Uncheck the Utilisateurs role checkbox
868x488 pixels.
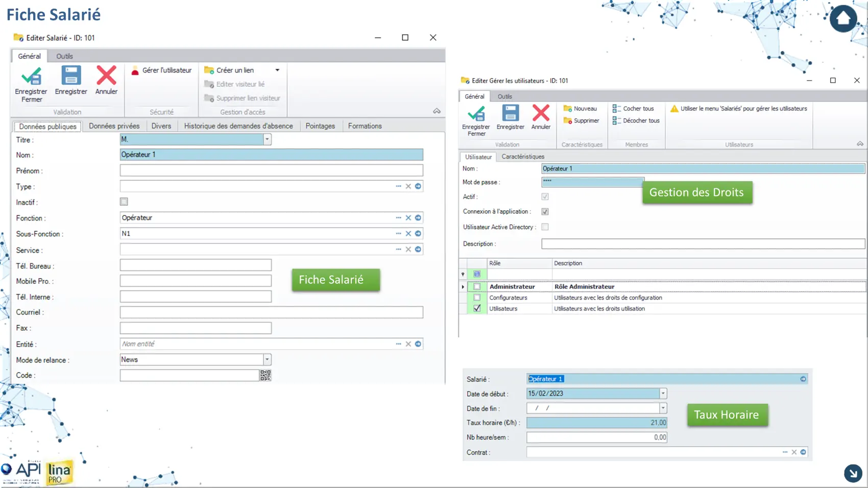coord(477,309)
